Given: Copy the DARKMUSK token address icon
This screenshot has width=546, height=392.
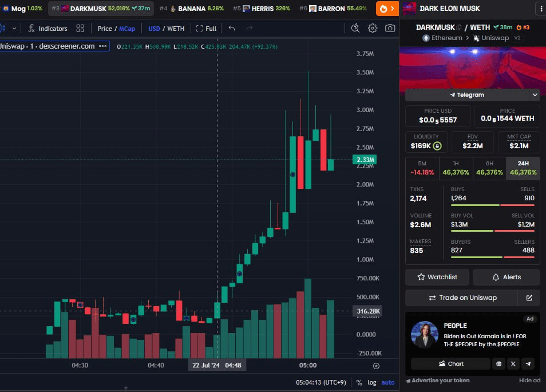Looking at the screenshot, I should click(x=459, y=27).
